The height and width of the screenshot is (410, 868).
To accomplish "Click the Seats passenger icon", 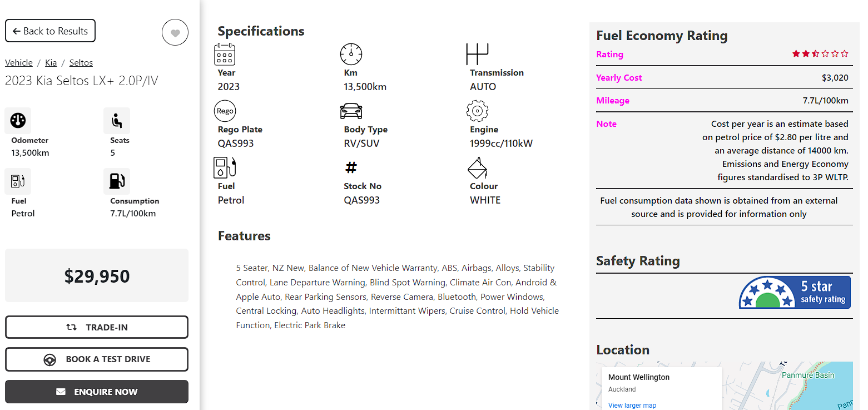I will 117,121.
